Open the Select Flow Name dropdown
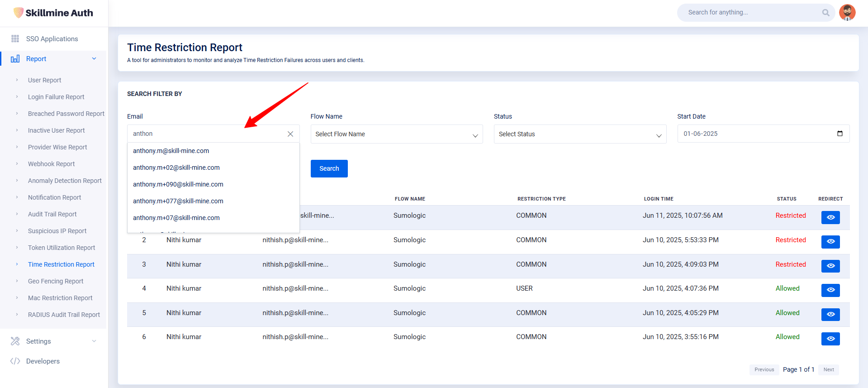The image size is (868, 388). click(396, 134)
